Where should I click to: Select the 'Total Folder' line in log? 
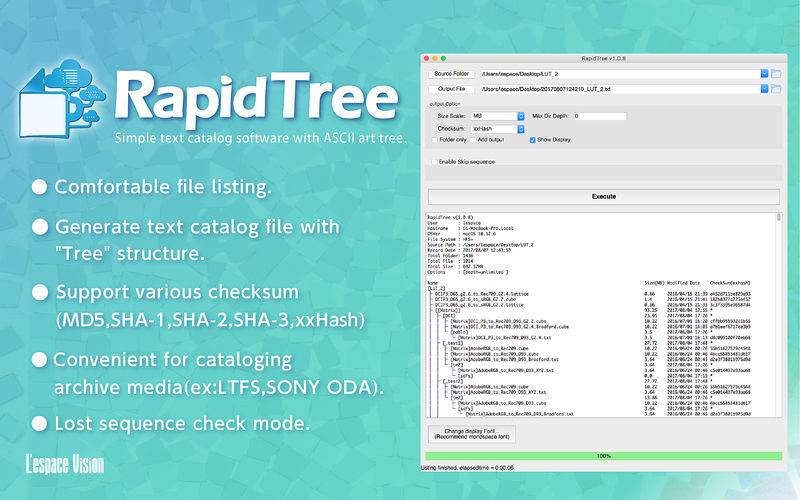[x=449, y=256]
